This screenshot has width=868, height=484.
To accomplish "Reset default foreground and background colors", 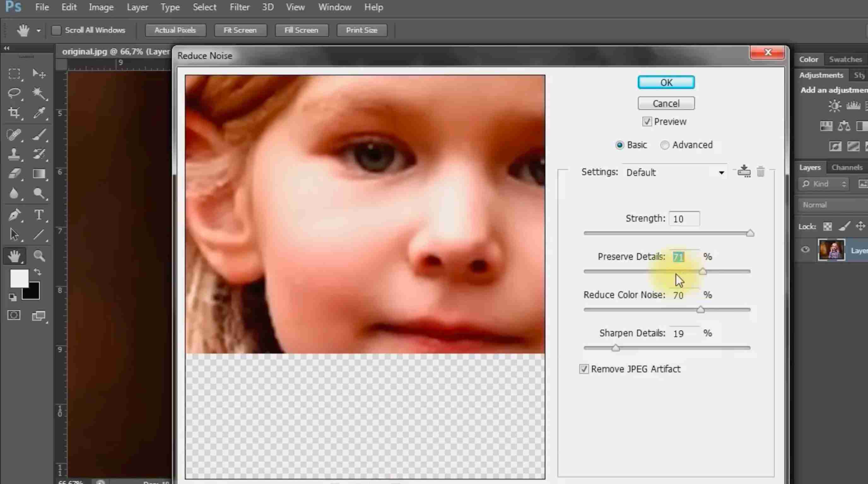I will tap(13, 297).
